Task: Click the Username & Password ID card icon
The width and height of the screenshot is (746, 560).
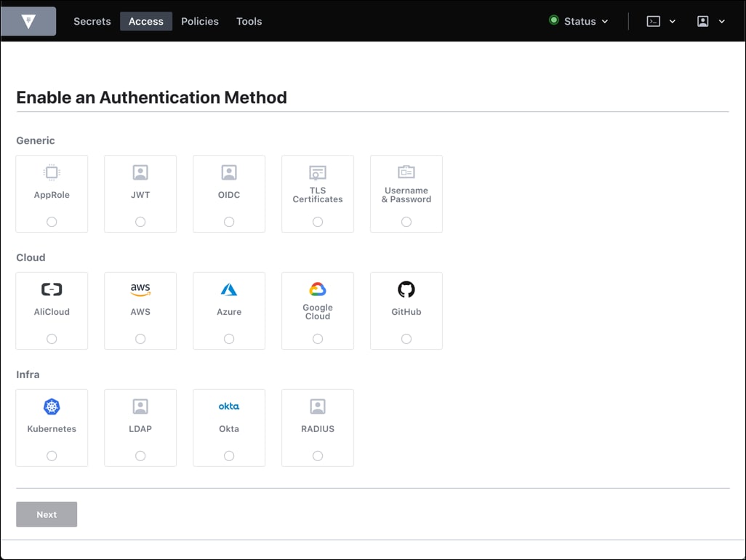Action: 406,172
